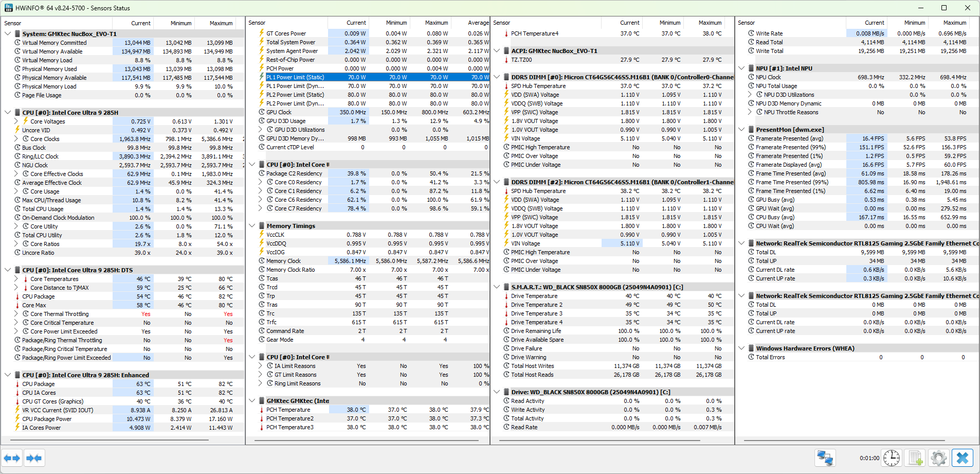Expand the Core Temperatures row

click(16, 279)
